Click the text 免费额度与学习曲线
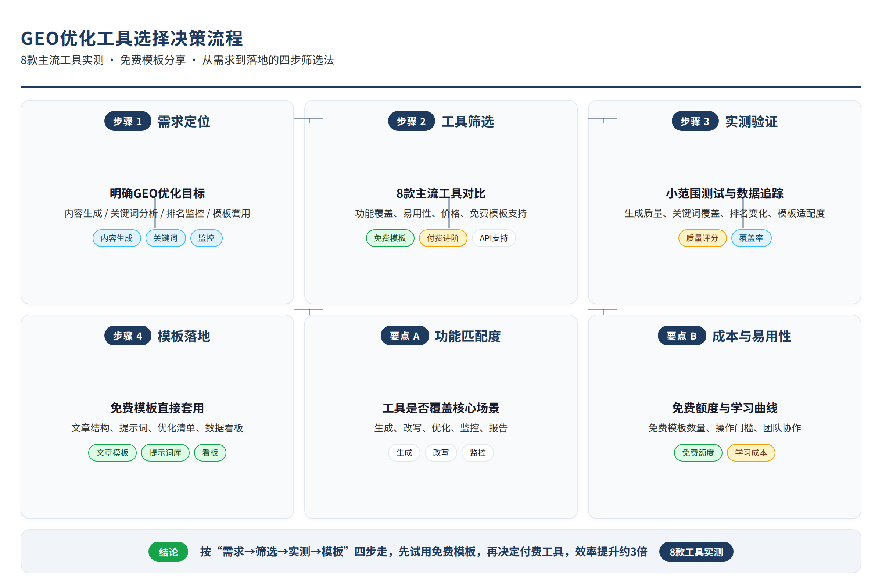Image resolution: width=882 pixels, height=588 pixels. click(x=725, y=408)
